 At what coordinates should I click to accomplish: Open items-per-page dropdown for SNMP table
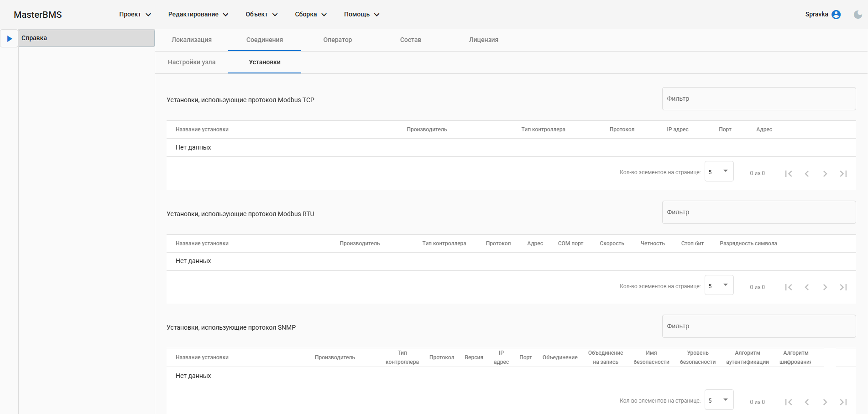tap(719, 400)
